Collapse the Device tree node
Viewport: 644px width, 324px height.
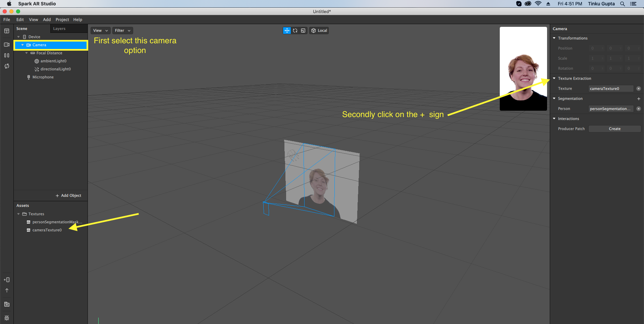pyautogui.click(x=18, y=37)
